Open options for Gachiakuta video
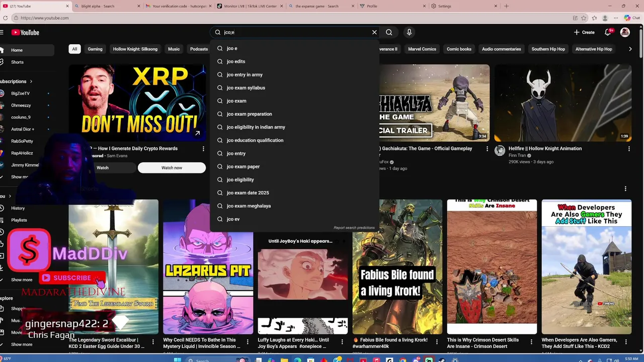 487,149
